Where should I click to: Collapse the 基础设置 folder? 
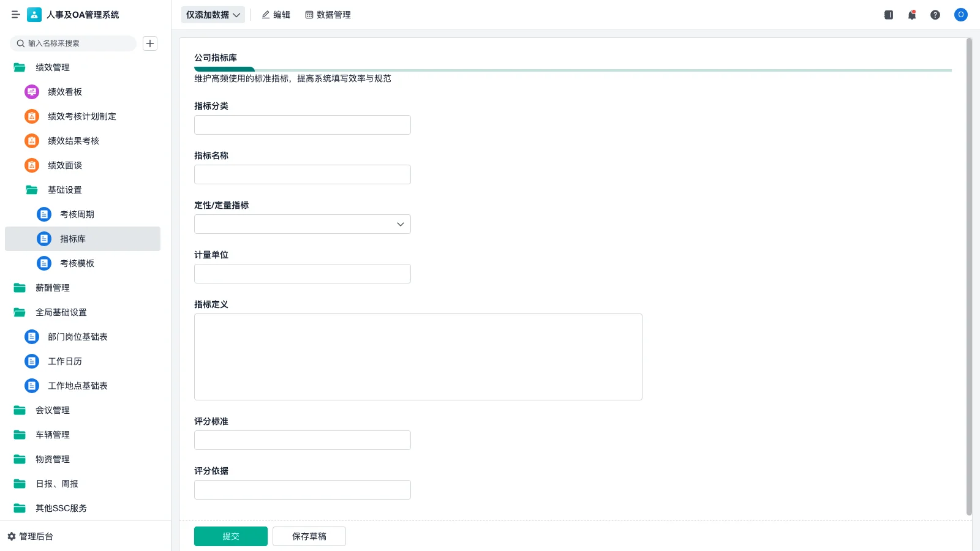click(x=64, y=190)
